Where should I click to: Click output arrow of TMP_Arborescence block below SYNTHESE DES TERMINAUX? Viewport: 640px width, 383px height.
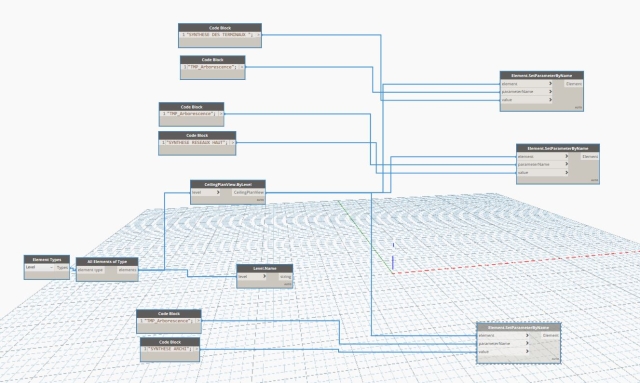(x=242, y=67)
